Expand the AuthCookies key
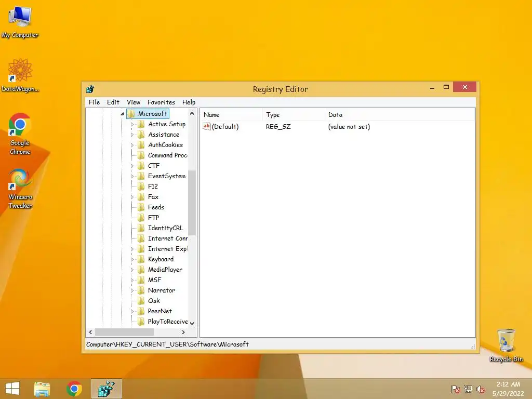532x399 pixels. pos(132,145)
